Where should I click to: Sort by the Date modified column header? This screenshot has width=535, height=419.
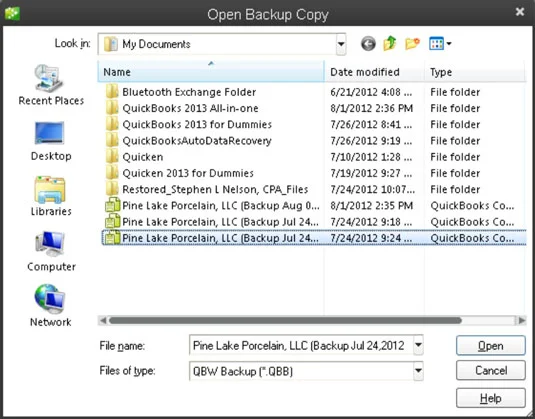tap(374, 72)
